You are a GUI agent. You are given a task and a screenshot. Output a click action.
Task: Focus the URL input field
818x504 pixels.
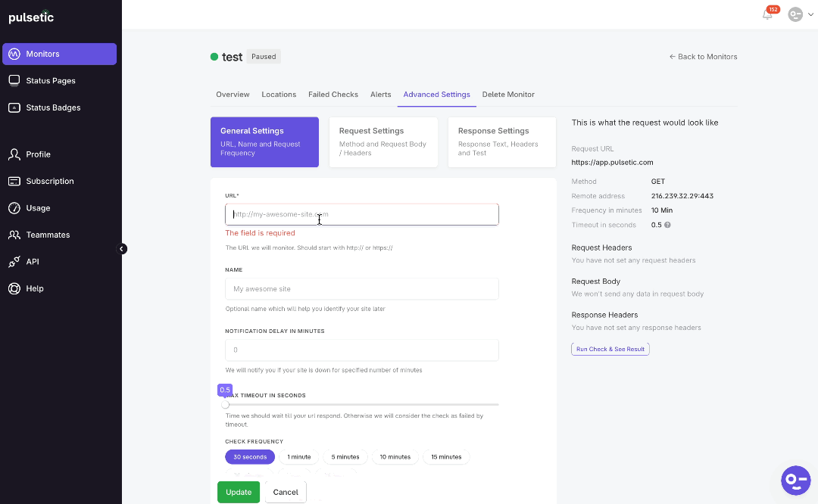pos(361,214)
